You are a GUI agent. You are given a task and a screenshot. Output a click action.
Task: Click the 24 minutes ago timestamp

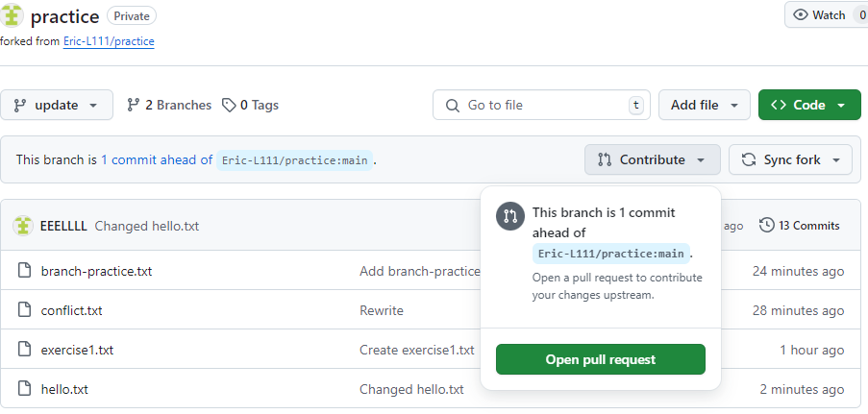tap(798, 271)
